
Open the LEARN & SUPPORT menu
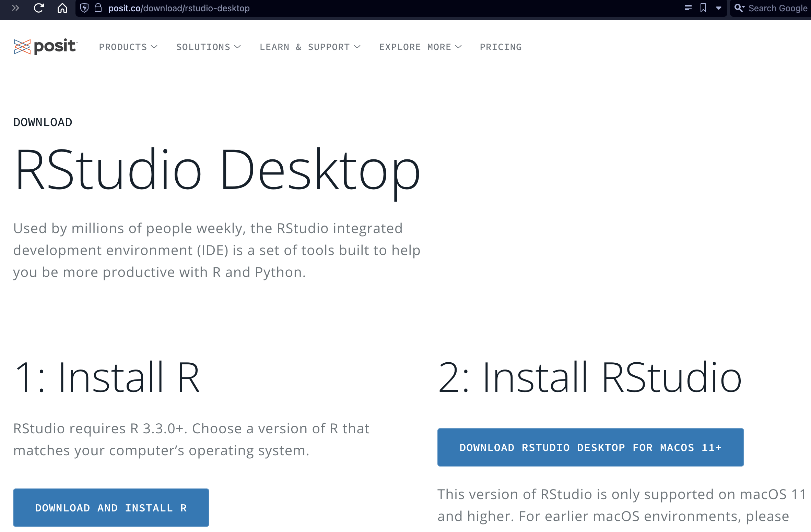click(310, 47)
